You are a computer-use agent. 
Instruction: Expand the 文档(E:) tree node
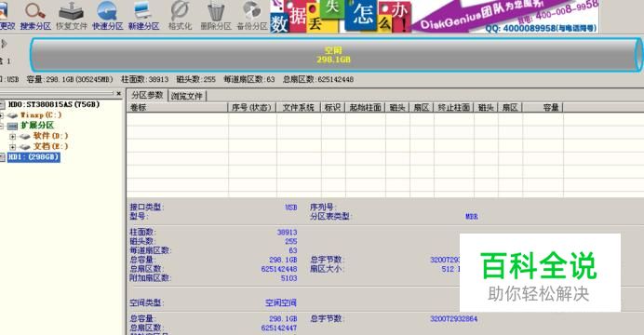coord(13,147)
